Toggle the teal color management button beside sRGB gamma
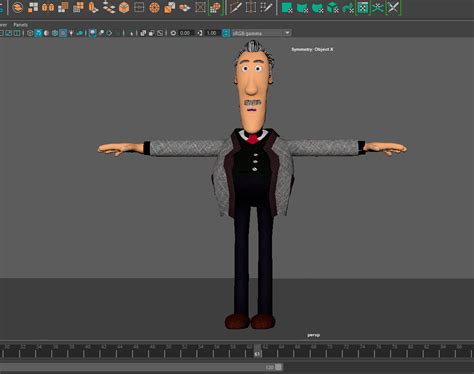The width and height of the screenshot is (474, 374). (226, 33)
